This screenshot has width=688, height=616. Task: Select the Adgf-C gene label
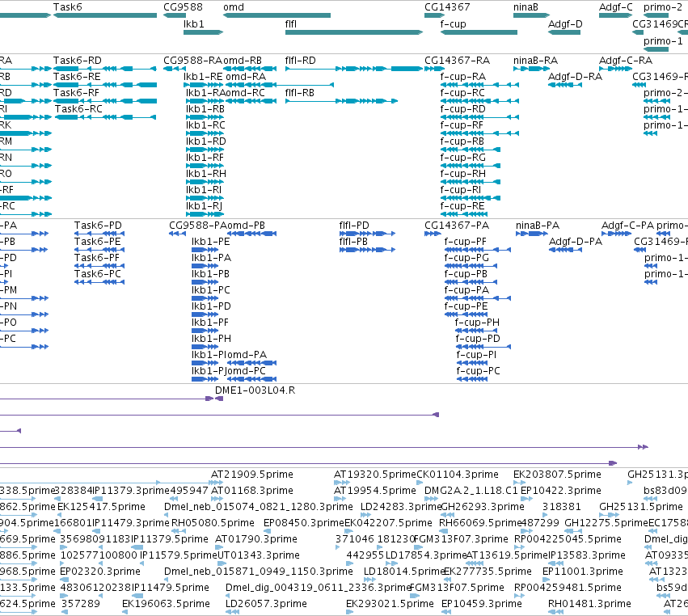(x=616, y=7)
